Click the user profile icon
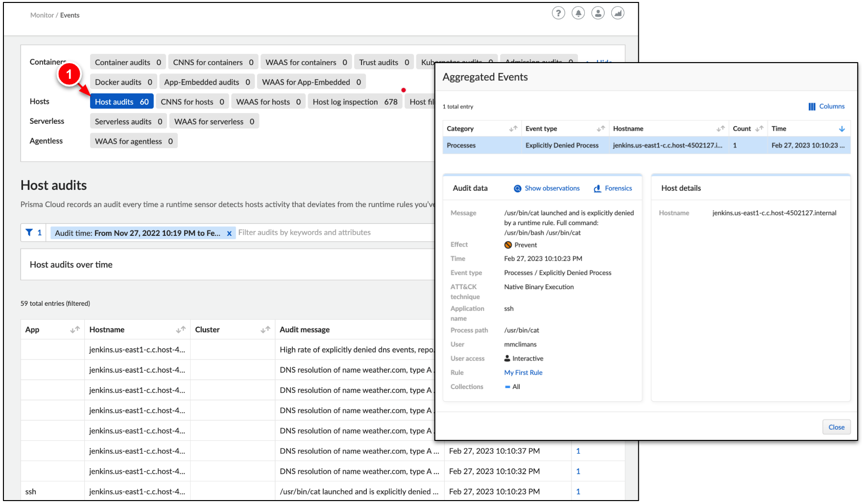Viewport: 862px width, 504px height. pos(598,13)
